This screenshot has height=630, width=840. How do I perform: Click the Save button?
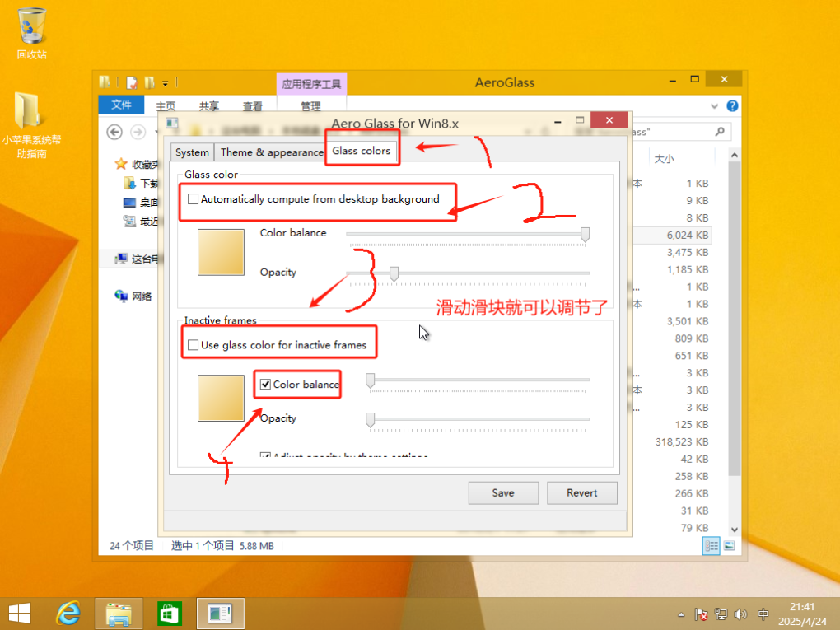coord(503,492)
